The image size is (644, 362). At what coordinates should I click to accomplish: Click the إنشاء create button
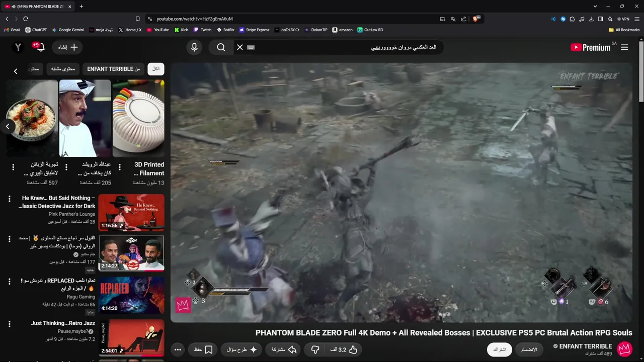click(68, 47)
